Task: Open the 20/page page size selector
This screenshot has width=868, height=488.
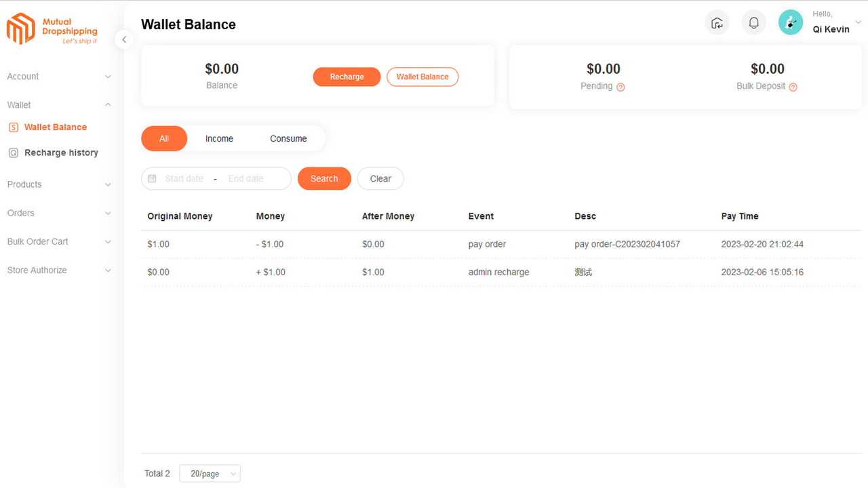Action: tap(210, 473)
